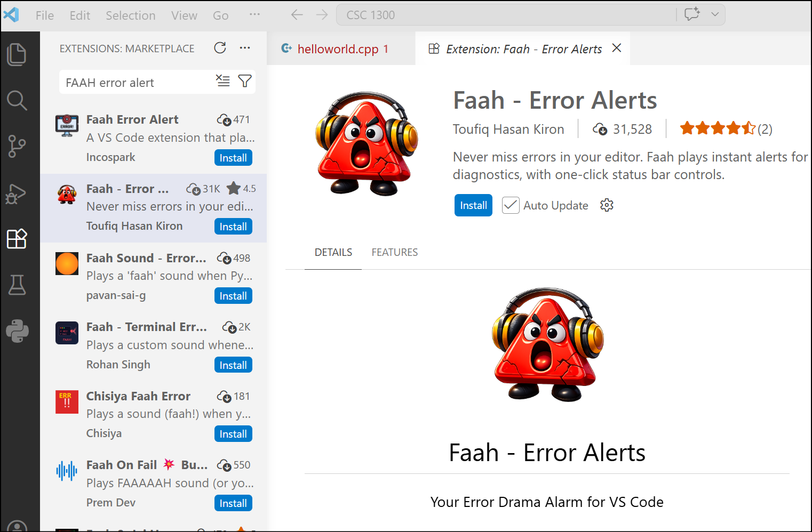This screenshot has height=532, width=812.
Task: Open the Explorer view in activity bar
Action: point(17,54)
